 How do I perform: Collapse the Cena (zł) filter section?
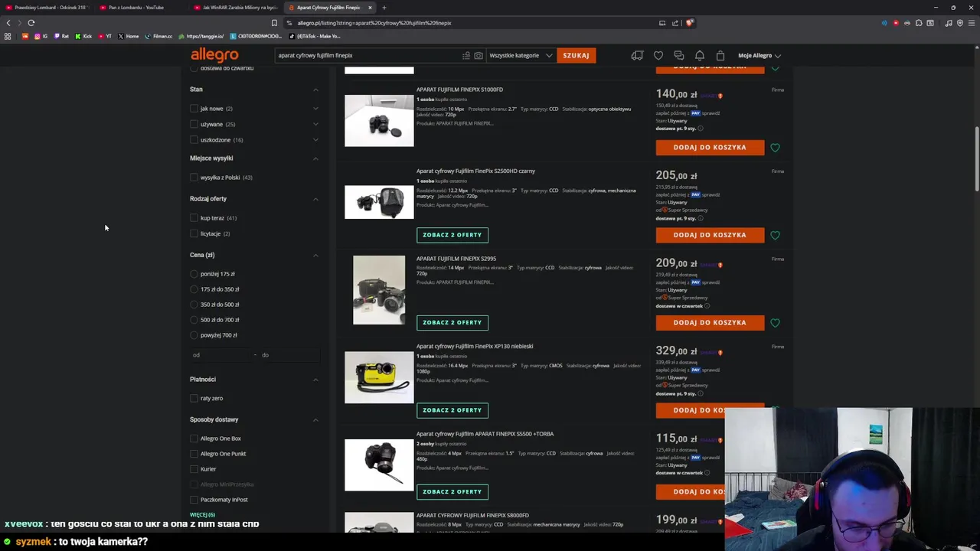[x=315, y=255]
